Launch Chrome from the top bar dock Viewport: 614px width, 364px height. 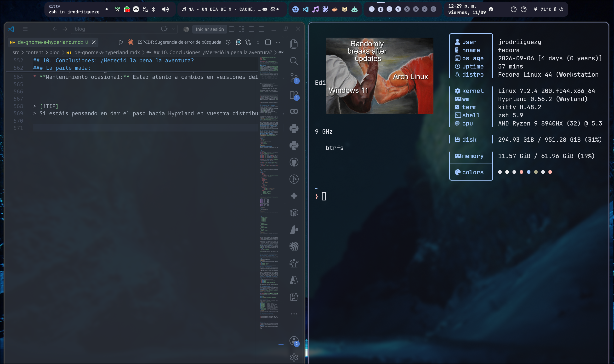(x=296, y=9)
